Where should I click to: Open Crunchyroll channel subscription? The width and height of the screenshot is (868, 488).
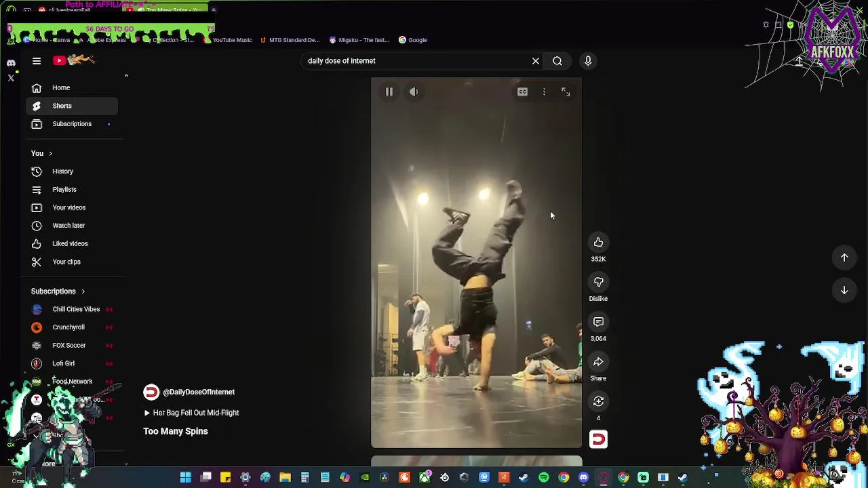(72, 327)
